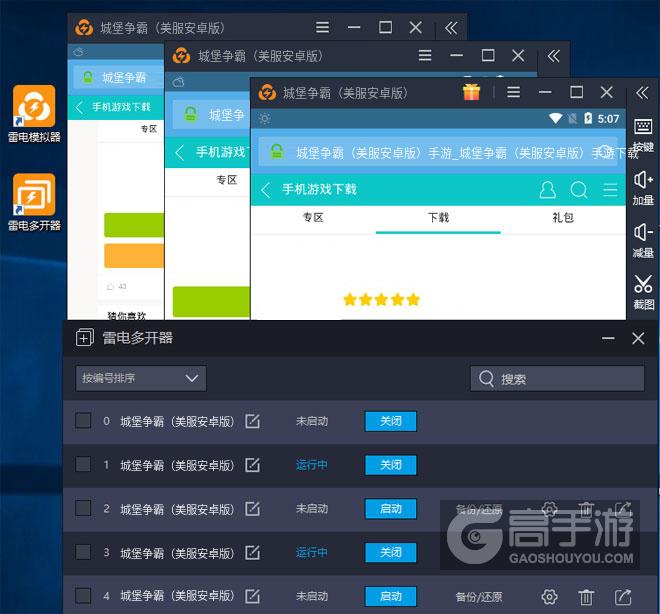Rename instance 2 with edit icon
The height and width of the screenshot is (614, 660).
(x=253, y=508)
